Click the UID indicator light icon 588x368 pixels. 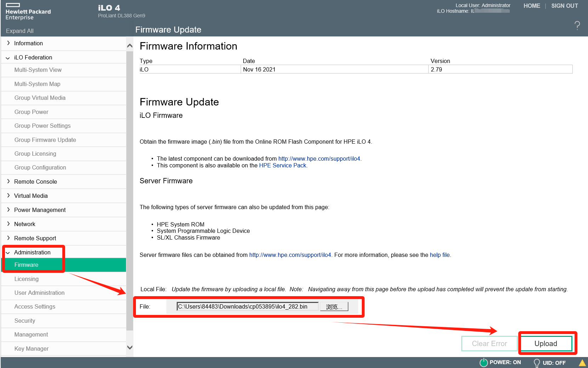click(x=537, y=363)
